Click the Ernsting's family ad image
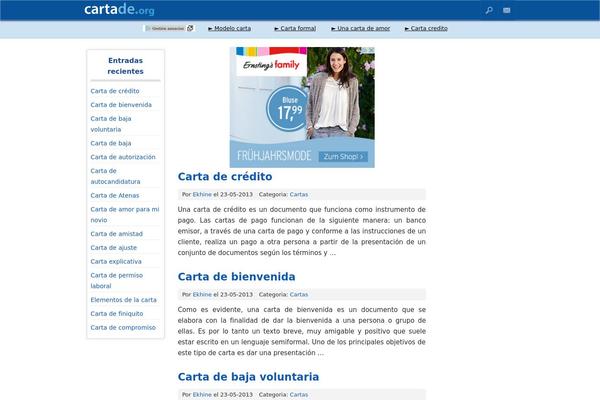This screenshot has height=400, width=600. pyautogui.click(x=302, y=105)
